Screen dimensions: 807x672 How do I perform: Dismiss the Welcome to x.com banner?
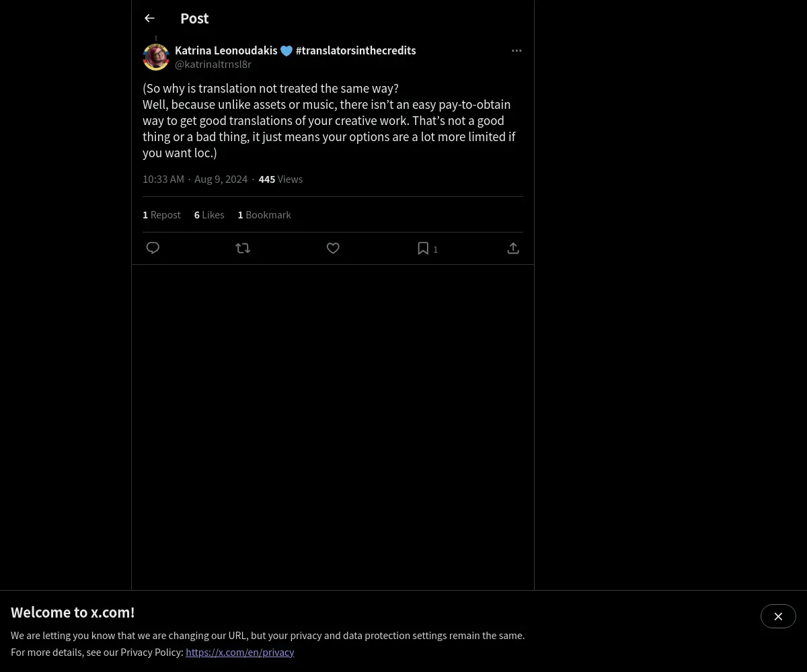click(778, 616)
